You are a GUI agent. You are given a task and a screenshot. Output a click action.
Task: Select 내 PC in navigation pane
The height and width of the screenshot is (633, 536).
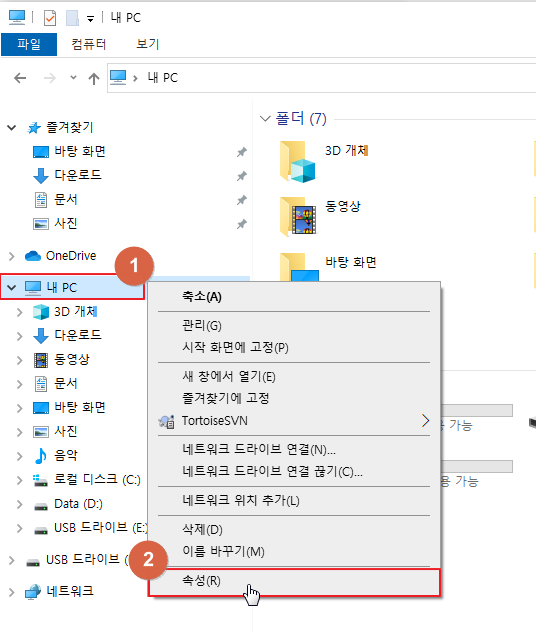[x=62, y=287]
